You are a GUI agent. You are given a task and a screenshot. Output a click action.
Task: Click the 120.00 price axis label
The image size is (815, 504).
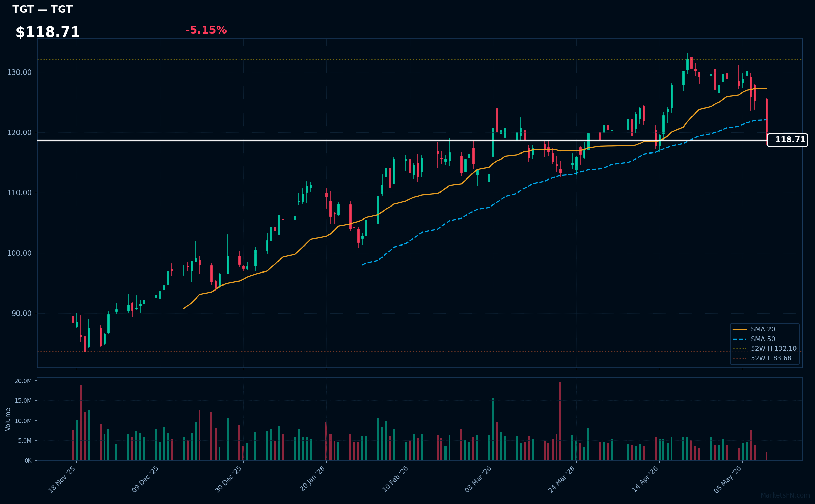20,132
